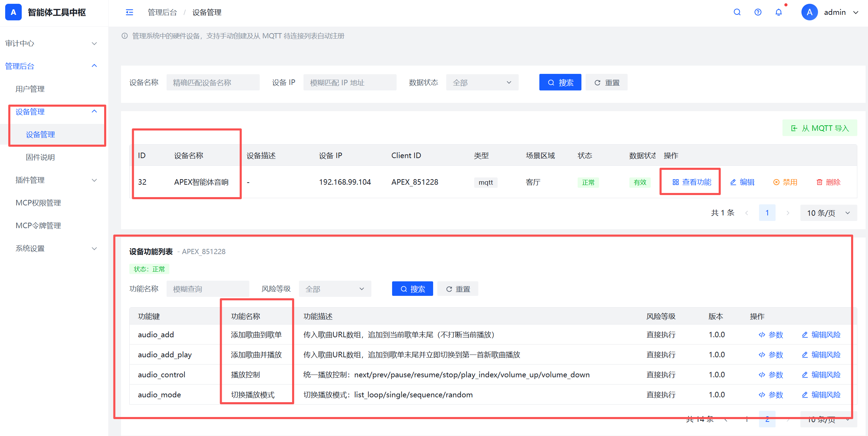Open the help question mark icon

click(x=758, y=12)
